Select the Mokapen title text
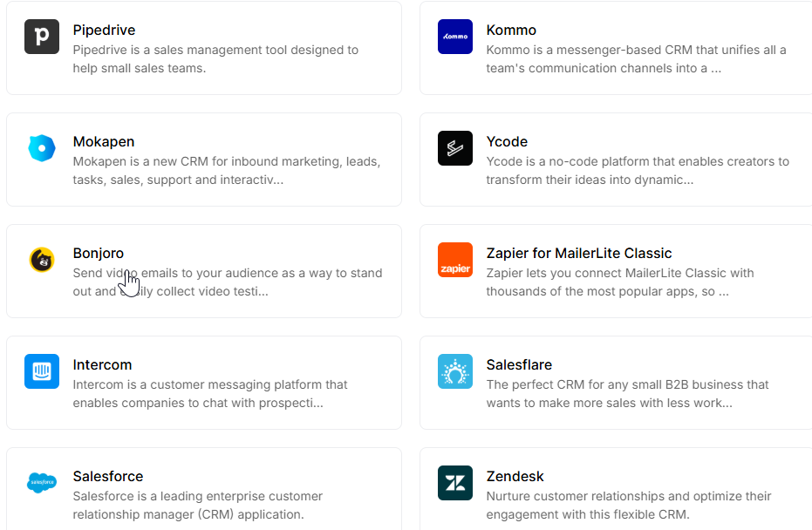Image resolution: width=812 pixels, height=530 pixels. click(x=103, y=142)
